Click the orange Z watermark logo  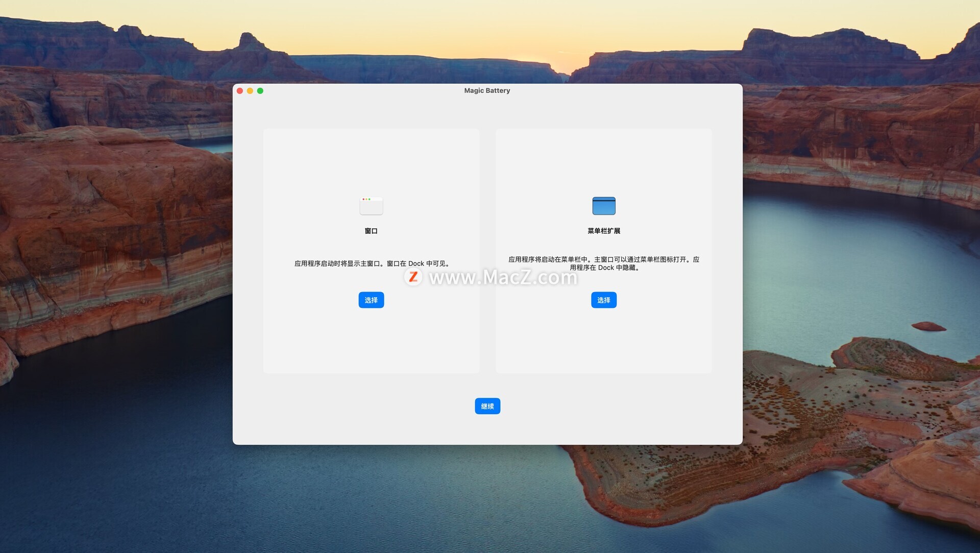(x=413, y=277)
